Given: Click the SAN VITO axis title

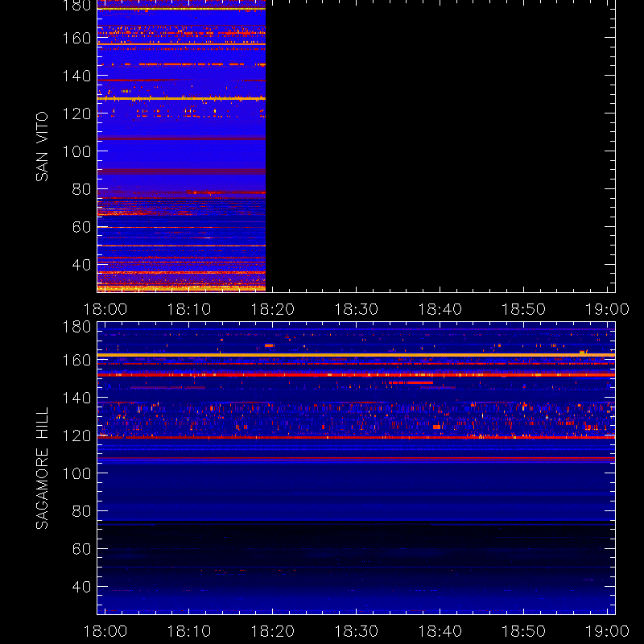Looking at the screenshot, I should [42, 147].
